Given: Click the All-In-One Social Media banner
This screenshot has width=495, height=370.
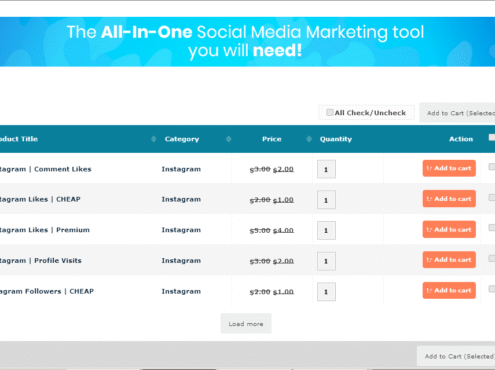Looking at the screenshot, I should (247, 42).
